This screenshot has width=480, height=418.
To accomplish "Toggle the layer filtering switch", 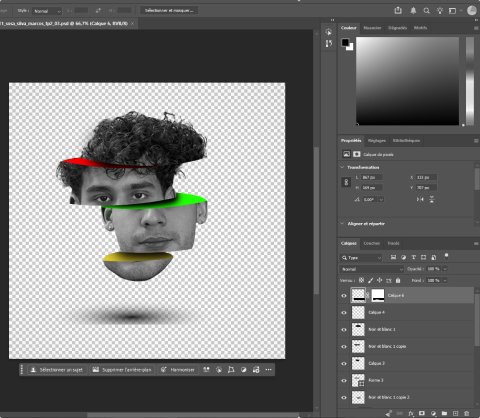I will click(446, 256).
